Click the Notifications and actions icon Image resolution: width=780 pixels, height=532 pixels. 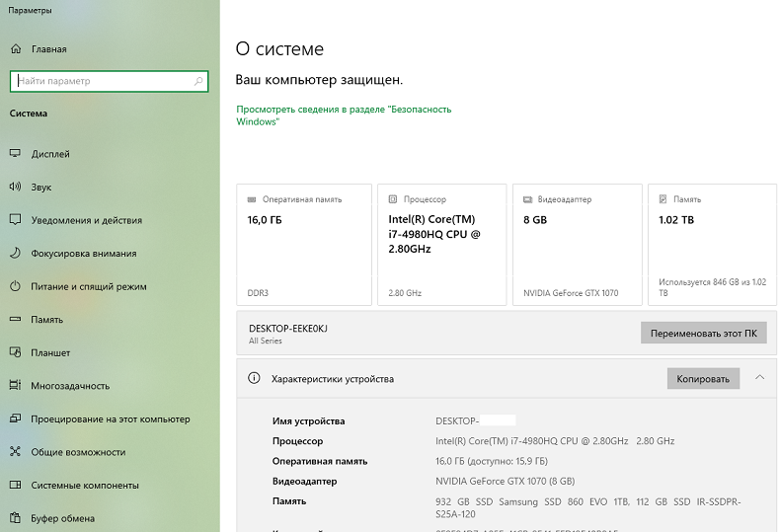pos(15,220)
